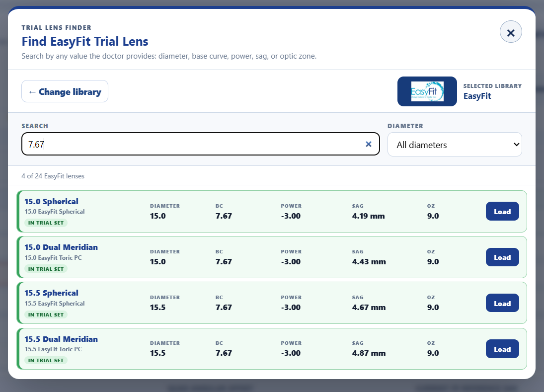The width and height of the screenshot is (544, 392).
Task: Click In Trial Set badge on 15.5 Dual Meridian
Action: click(46, 360)
